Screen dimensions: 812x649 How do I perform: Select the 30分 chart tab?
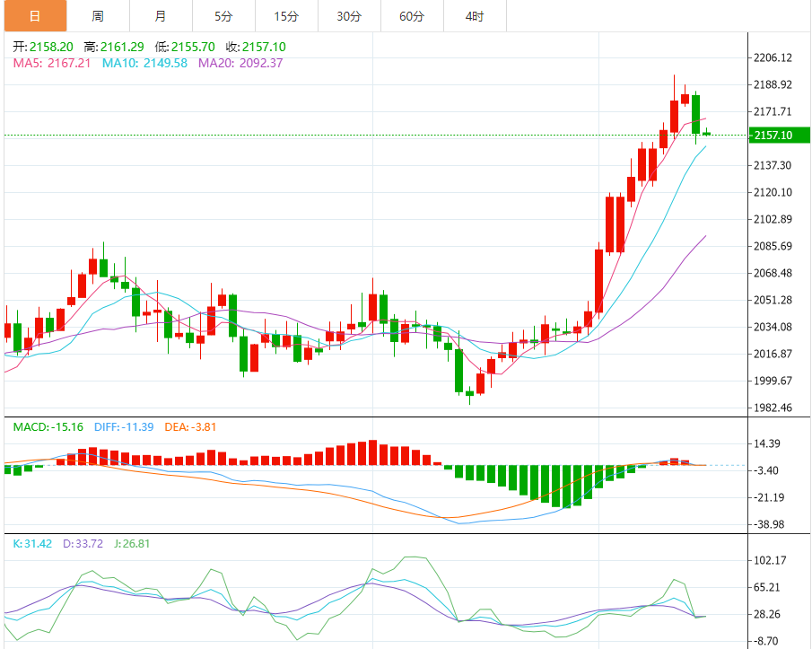(349, 16)
